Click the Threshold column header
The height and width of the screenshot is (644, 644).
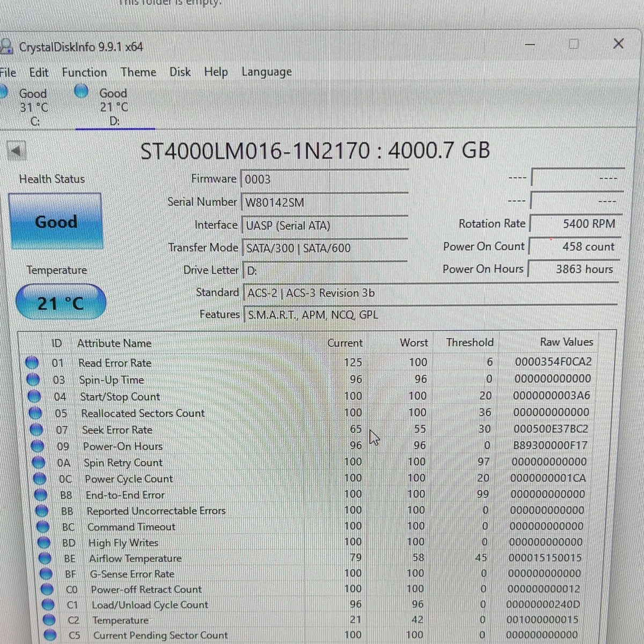(x=470, y=342)
